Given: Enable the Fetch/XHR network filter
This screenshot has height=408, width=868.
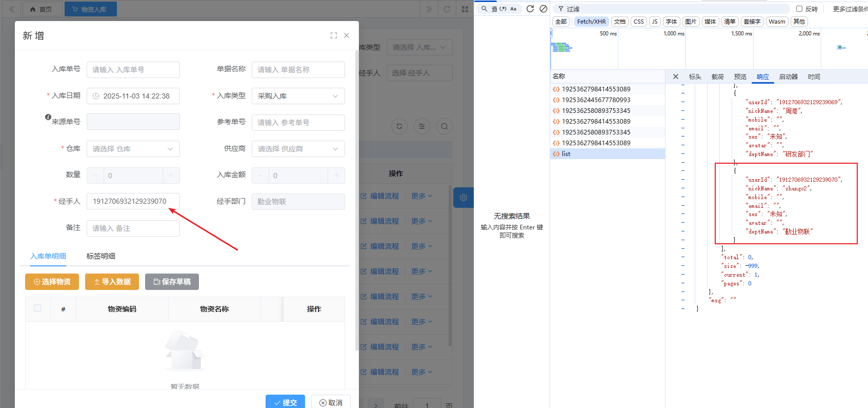Looking at the screenshot, I should pyautogui.click(x=591, y=22).
